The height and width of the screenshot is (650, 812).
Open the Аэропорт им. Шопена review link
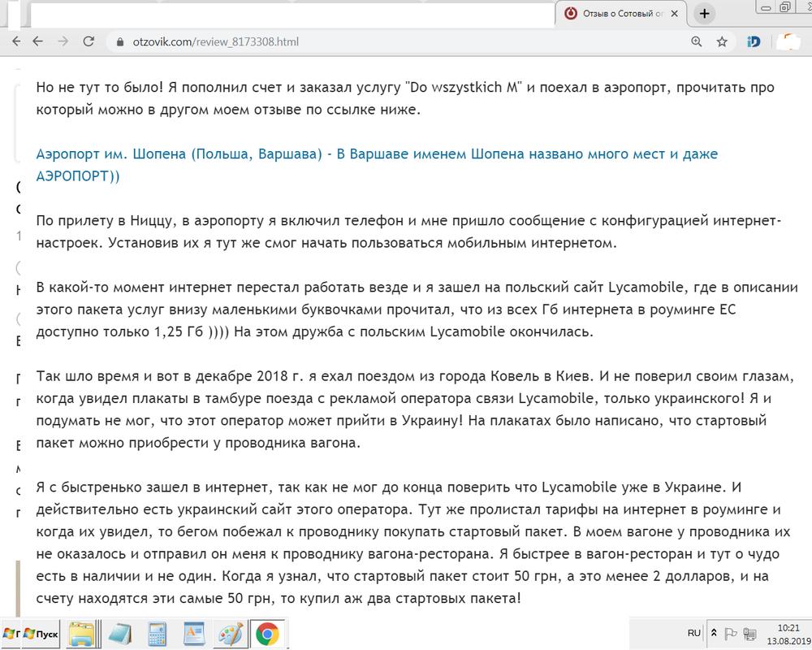coord(377,165)
